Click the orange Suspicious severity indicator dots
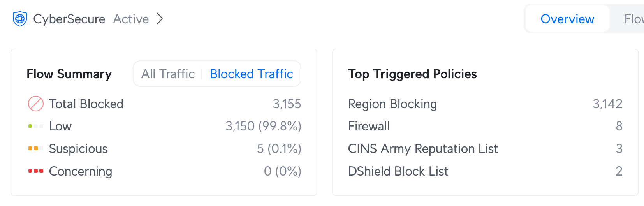644x206 pixels. 36,148
